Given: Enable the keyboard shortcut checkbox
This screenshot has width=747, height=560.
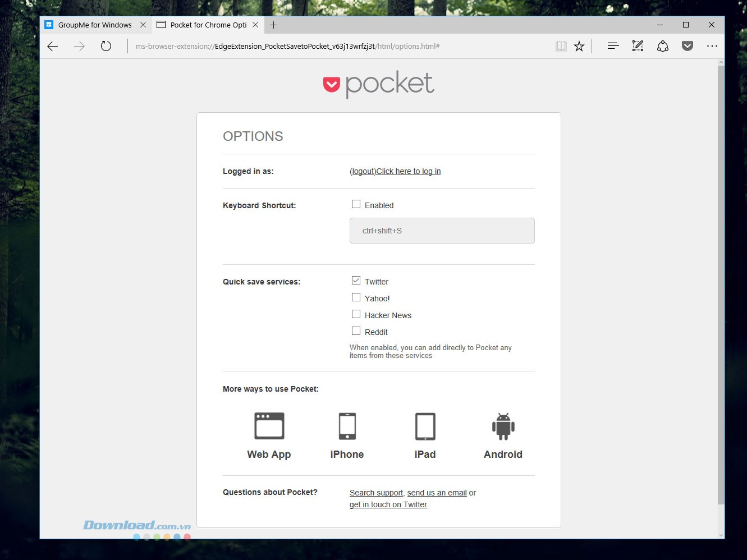Looking at the screenshot, I should click(356, 204).
